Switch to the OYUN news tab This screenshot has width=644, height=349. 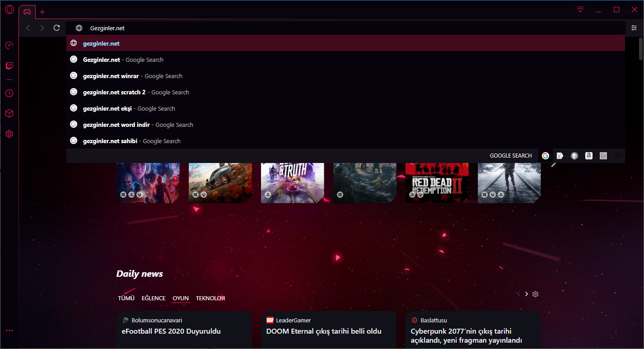coord(181,298)
